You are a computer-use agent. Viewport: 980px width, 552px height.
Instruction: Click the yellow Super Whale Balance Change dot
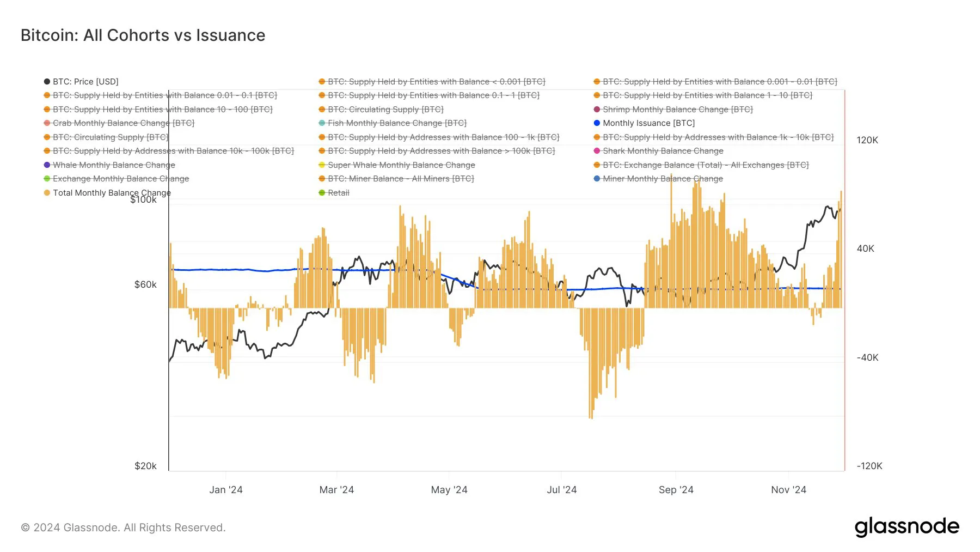tap(321, 165)
